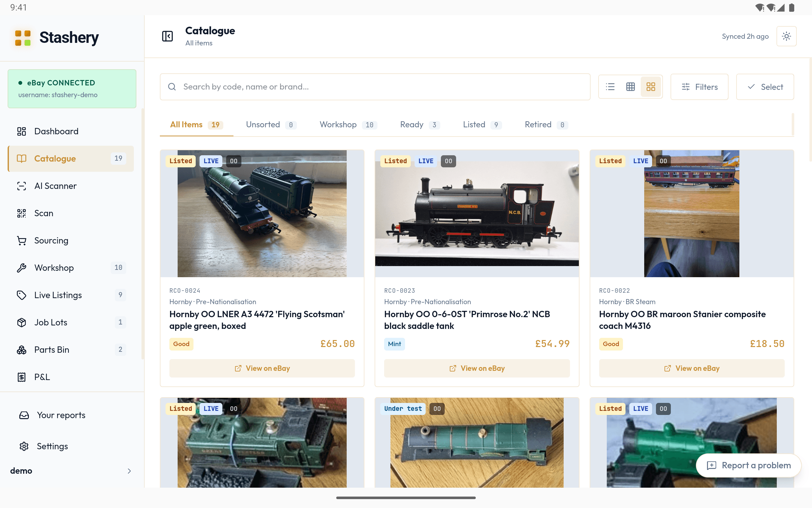Image resolution: width=812 pixels, height=508 pixels.
Task: Click the Under test status badge
Action: pos(403,409)
